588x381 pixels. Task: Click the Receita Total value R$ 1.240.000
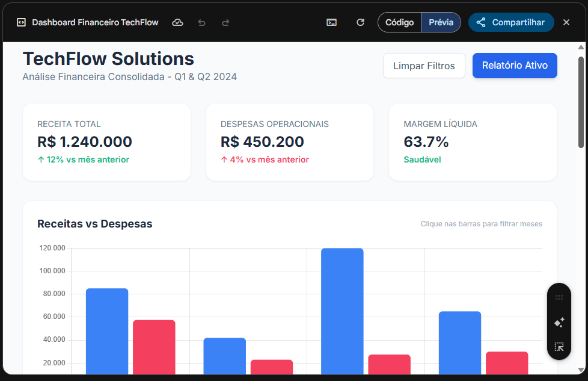coord(85,142)
